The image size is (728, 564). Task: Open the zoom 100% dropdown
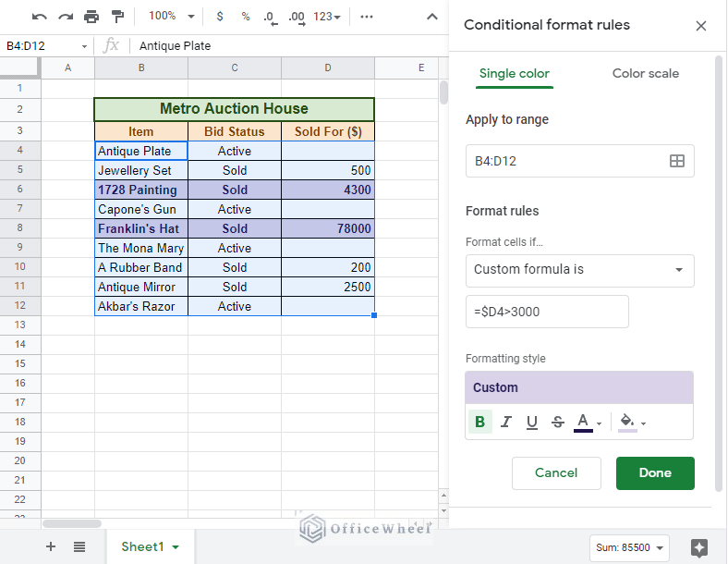[172, 17]
